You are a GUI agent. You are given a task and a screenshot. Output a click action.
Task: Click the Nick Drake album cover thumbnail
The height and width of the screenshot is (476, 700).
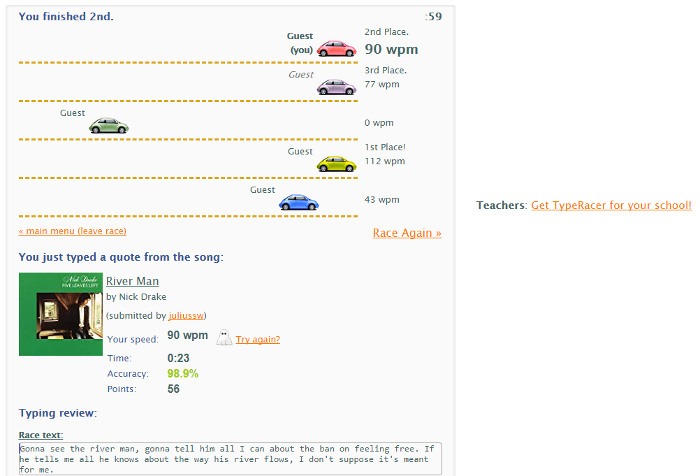[61, 314]
